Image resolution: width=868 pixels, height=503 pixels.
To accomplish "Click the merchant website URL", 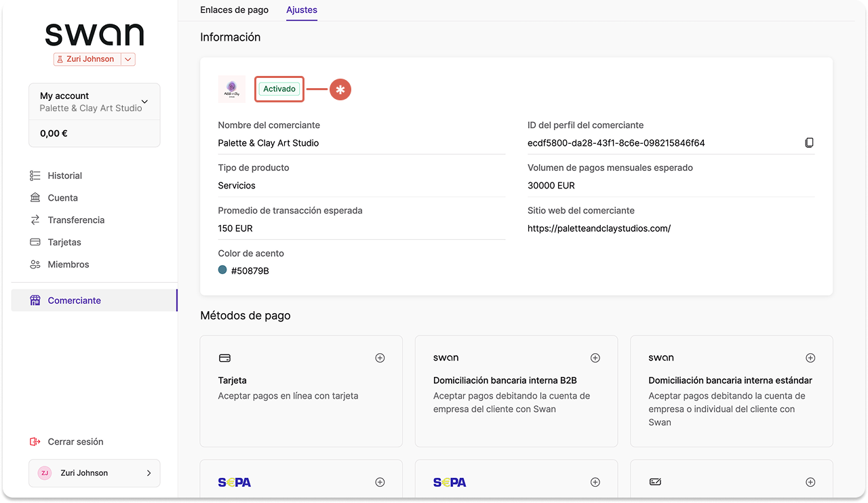I will [x=599, y=228].
